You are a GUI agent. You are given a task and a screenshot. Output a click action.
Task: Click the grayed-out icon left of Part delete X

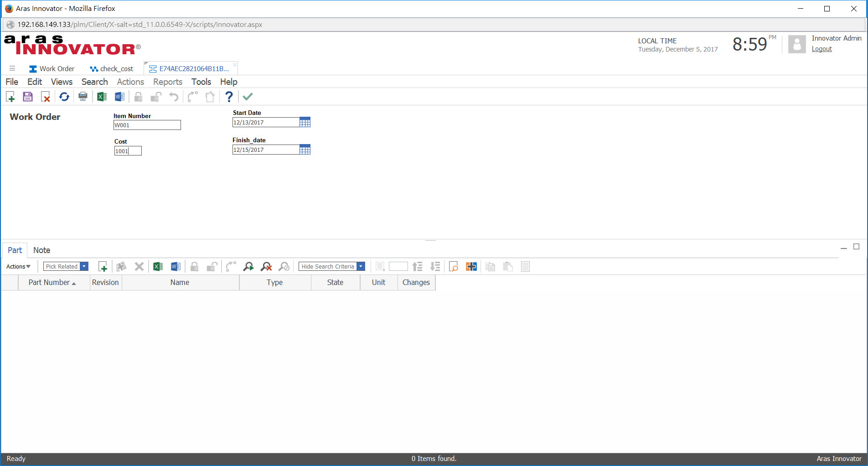121,267
